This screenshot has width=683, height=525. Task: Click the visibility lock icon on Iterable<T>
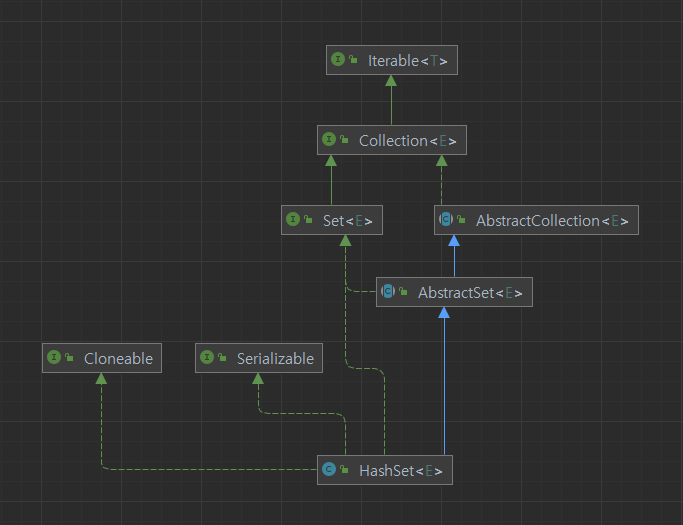tap(353, 59)
